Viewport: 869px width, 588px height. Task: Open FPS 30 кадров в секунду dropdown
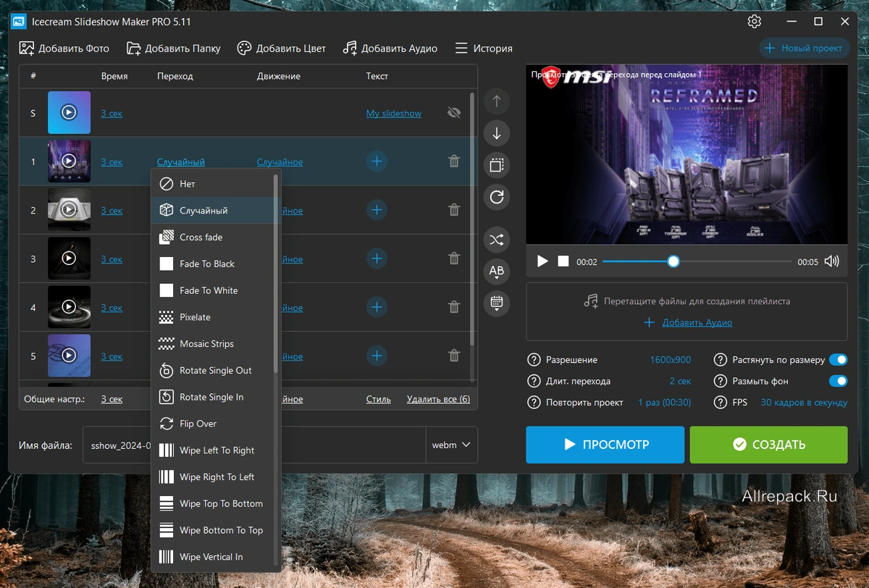[804, 403]
